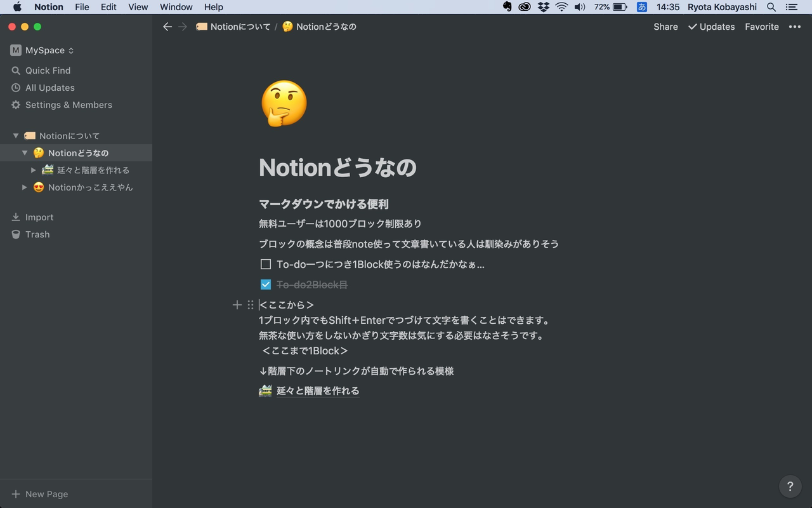Image resolution: width=812 pixels, height=508 pixels.
Task: Click the block drag handle icon
Action: pos(251,305)
